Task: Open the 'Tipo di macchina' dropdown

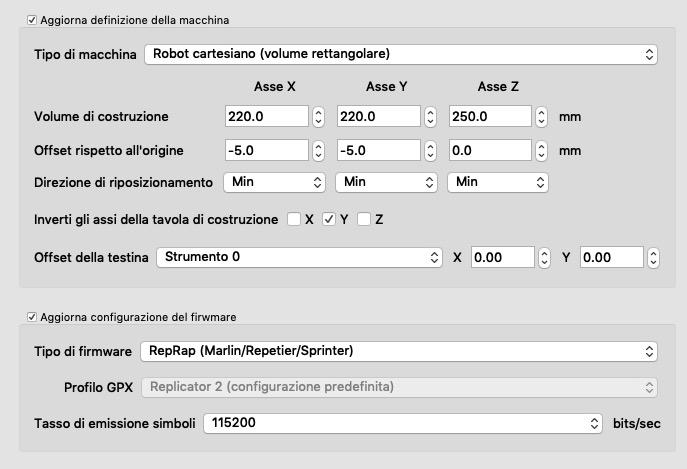Action: (x=400, y=54)
